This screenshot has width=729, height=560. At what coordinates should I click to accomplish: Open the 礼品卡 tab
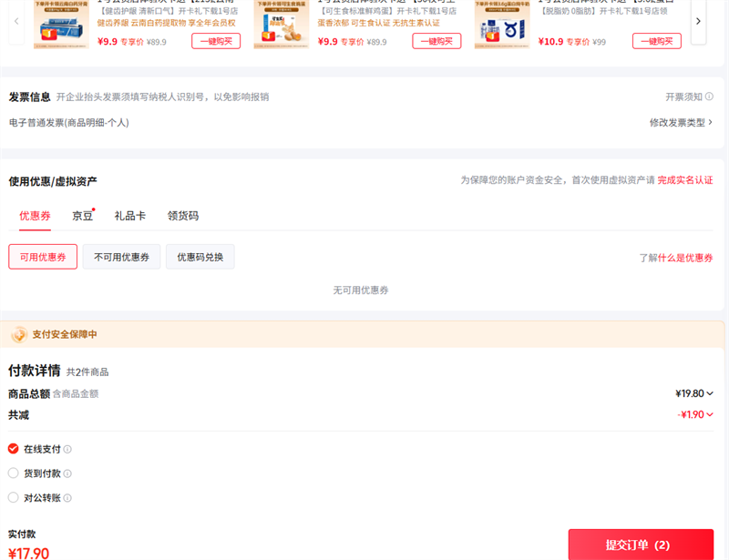pos(129,216)
